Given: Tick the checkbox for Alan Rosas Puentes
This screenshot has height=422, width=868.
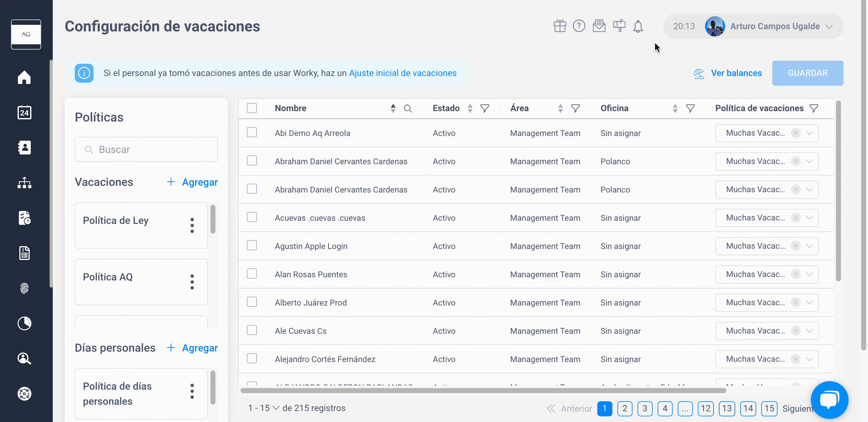Looking at the screenshot, I should point(252,273).
